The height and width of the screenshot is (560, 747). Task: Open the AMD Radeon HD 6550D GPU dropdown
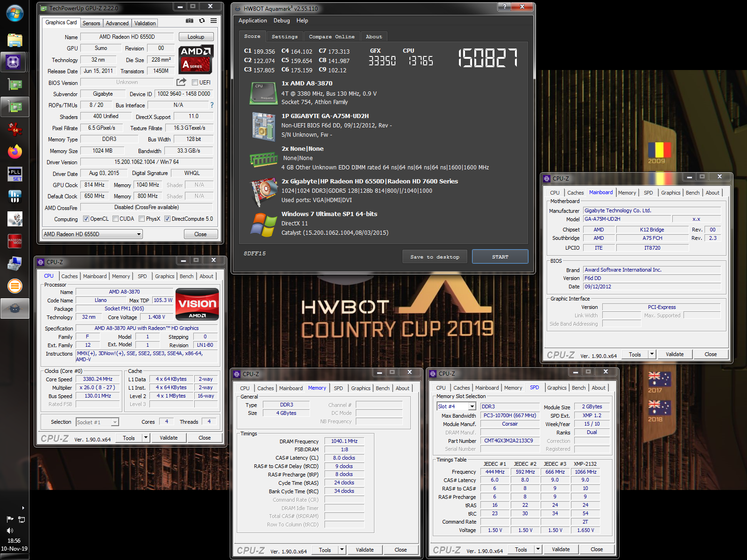pyautogui.click(x=92, y=234)
